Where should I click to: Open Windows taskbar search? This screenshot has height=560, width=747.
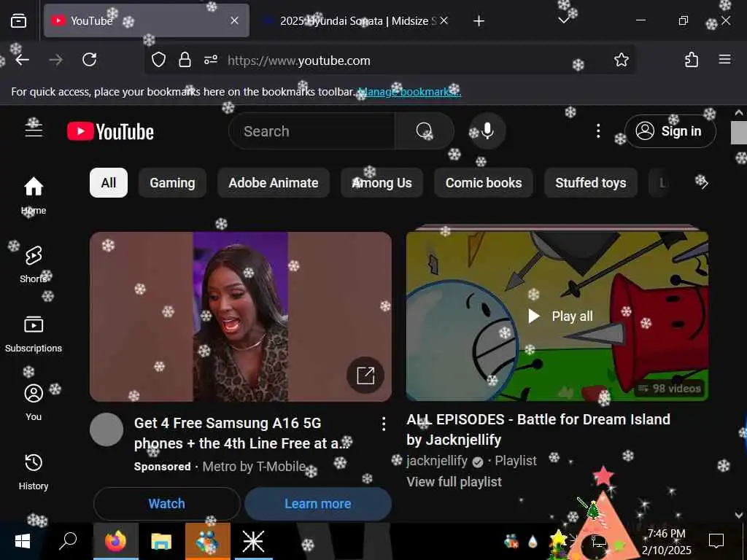[x=68, y=541]
